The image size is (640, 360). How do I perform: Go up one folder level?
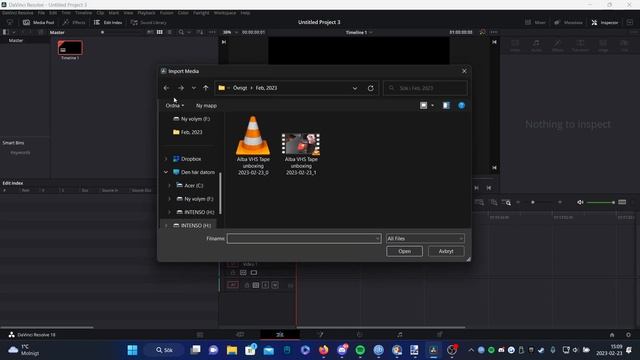click(205, 88)
